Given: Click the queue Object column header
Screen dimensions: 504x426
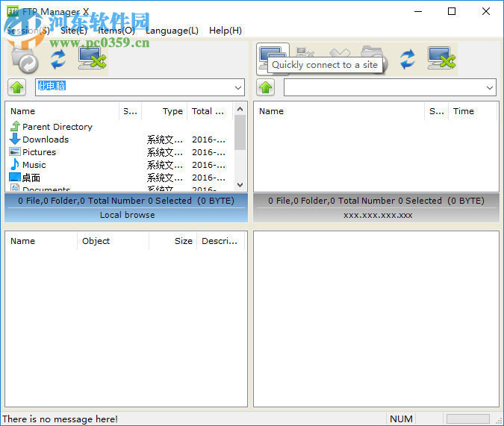Looking at the screenshot, I should click(x=113, y=241).
